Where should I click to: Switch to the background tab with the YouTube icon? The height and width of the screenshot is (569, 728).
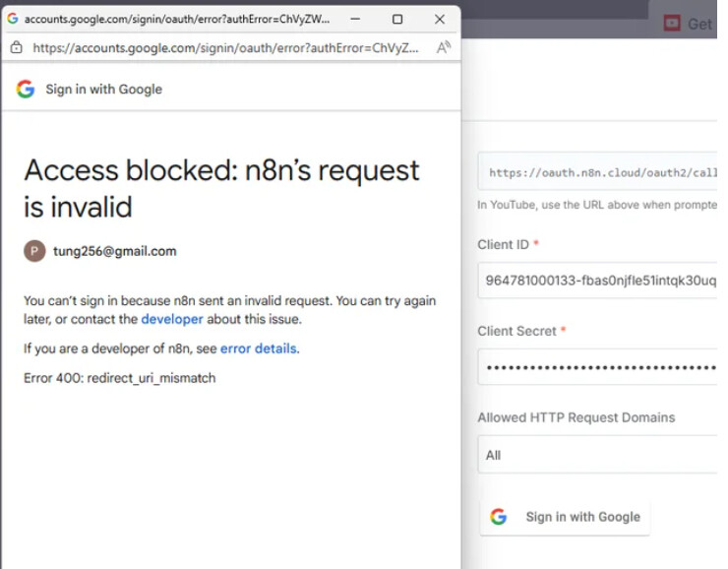tap(688, 23)
